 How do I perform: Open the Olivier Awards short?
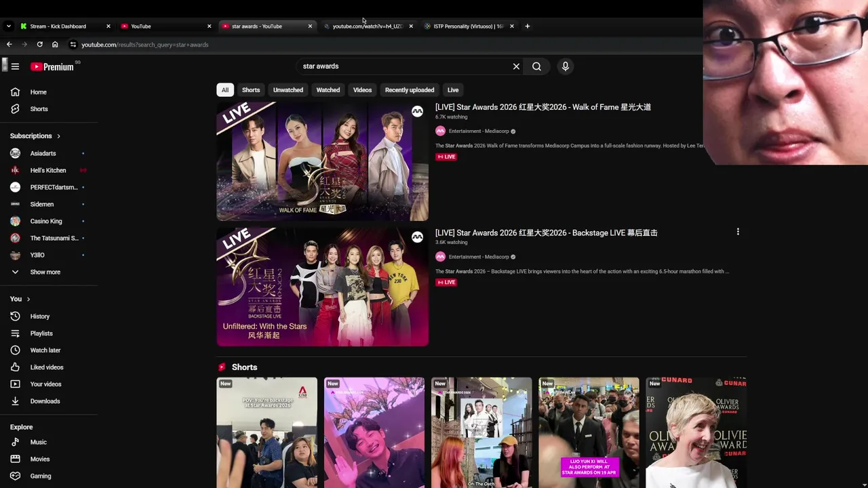[696, 432]
